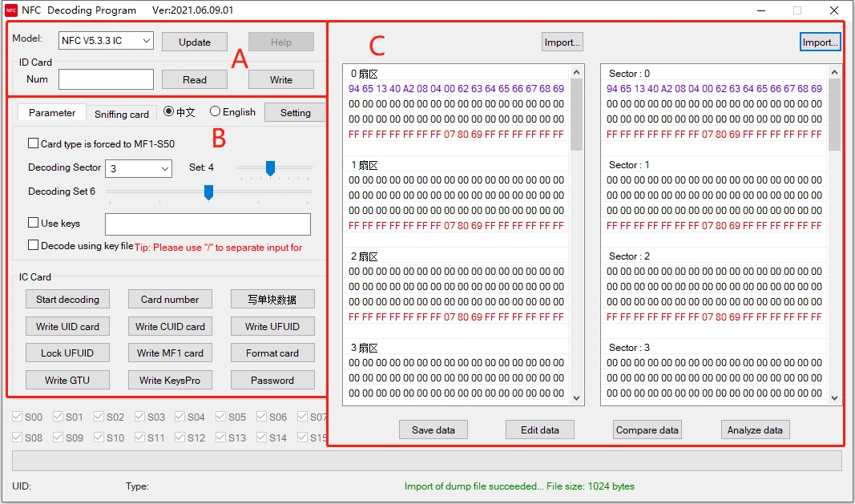Click Import button above left data panel

(563, 42)
